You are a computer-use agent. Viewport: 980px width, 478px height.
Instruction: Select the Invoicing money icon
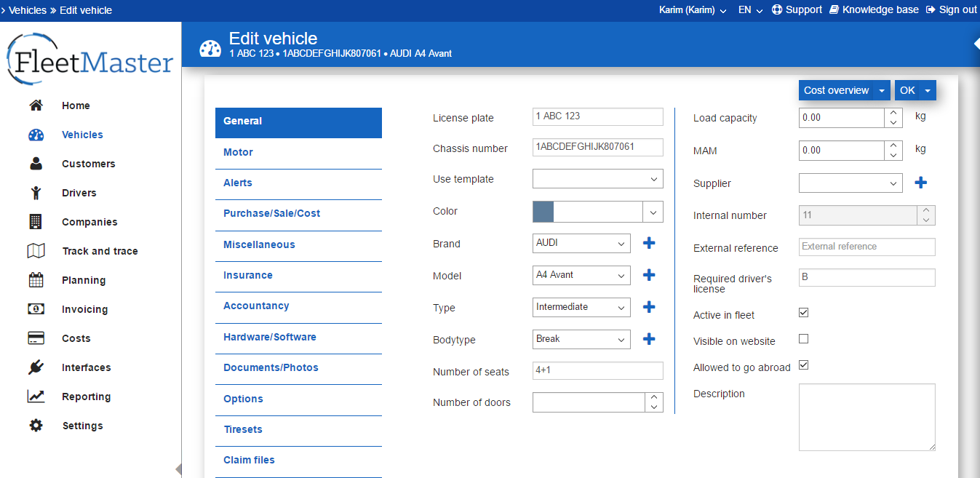click(36, 309)
